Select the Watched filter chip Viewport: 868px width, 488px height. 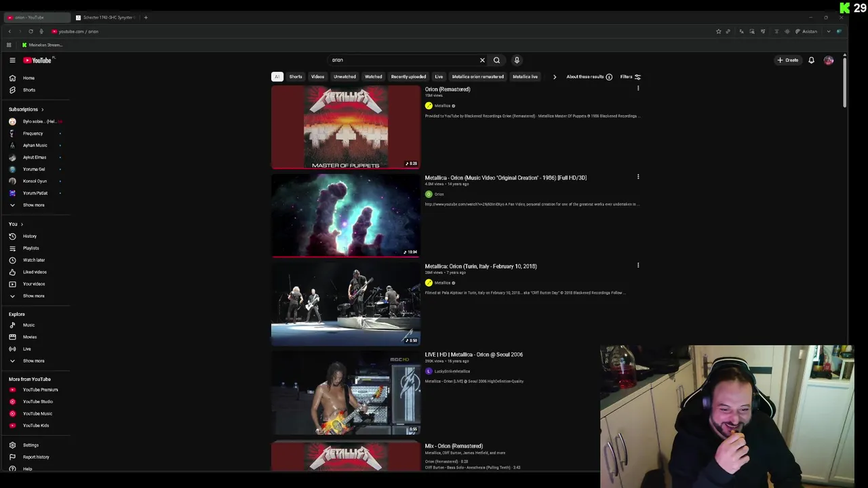pos(374,77)
